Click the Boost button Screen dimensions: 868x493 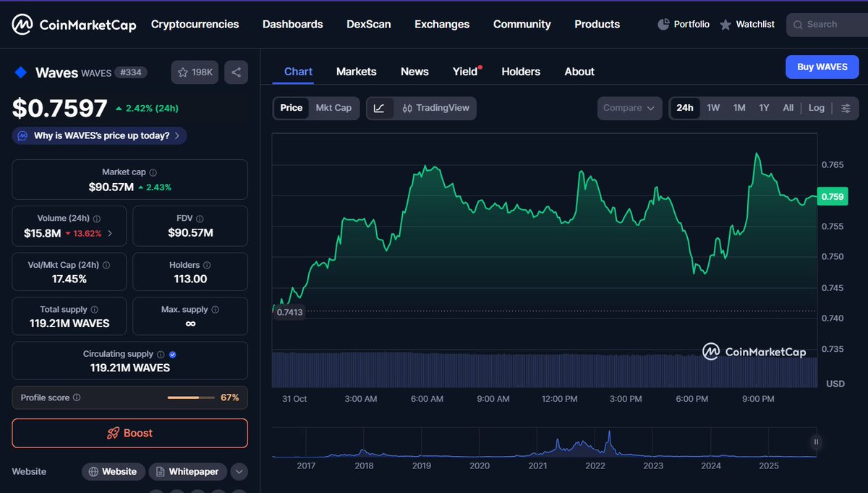(x=129, y=433)
